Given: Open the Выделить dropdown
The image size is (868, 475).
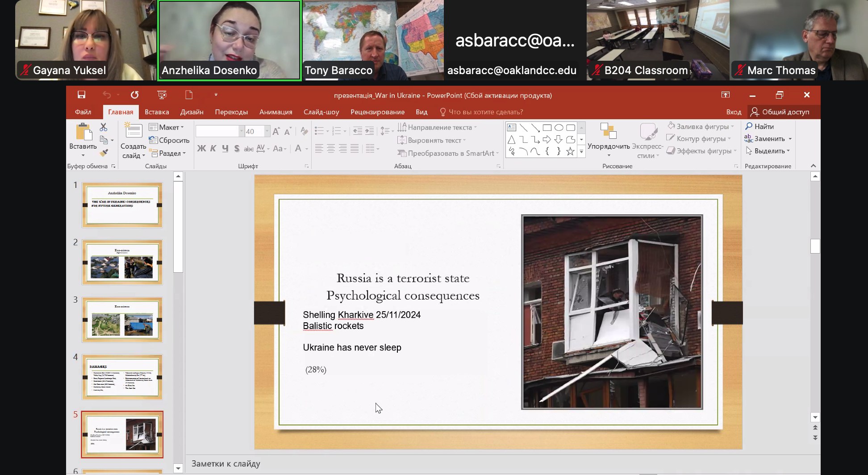Looking at the screenshot, I should pos(768,151).
